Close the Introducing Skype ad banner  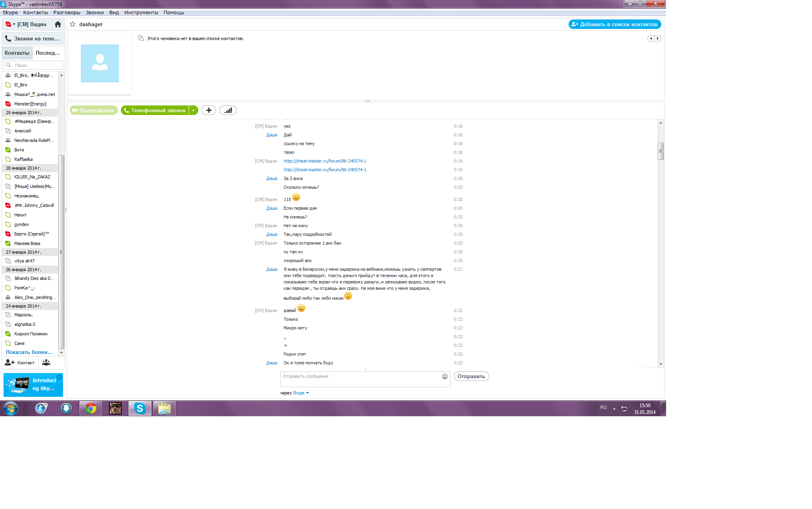59,377
